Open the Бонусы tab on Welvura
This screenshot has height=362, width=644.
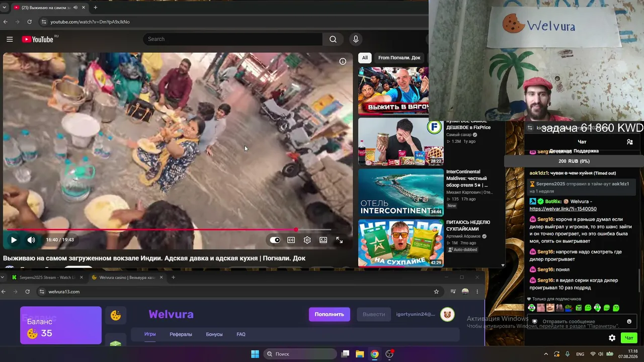point(214,334)
